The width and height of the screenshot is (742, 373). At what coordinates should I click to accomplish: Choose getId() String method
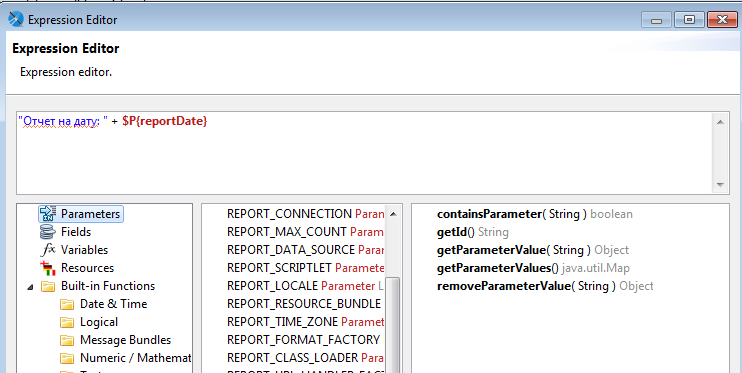pyautogui.click(x=473, y=232)
